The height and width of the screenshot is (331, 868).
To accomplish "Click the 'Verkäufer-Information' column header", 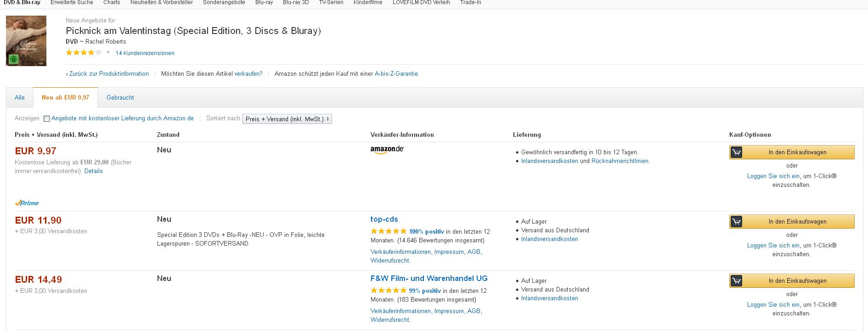I will 402,135.
